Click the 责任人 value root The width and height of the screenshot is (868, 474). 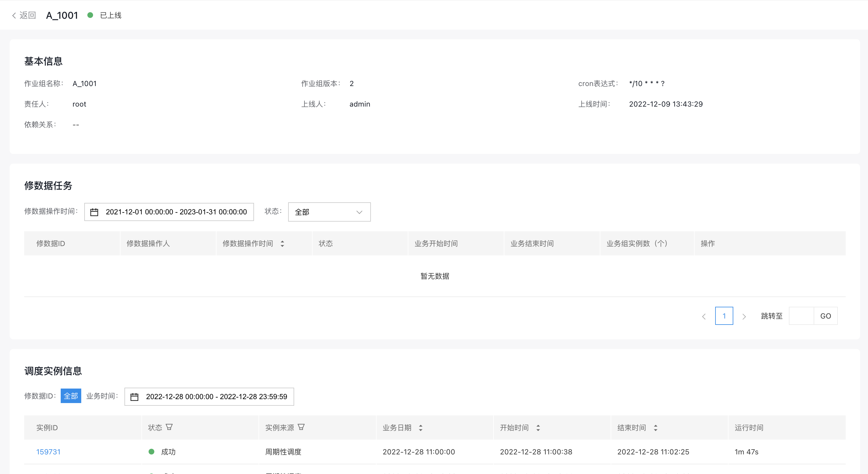coord(79,104)
